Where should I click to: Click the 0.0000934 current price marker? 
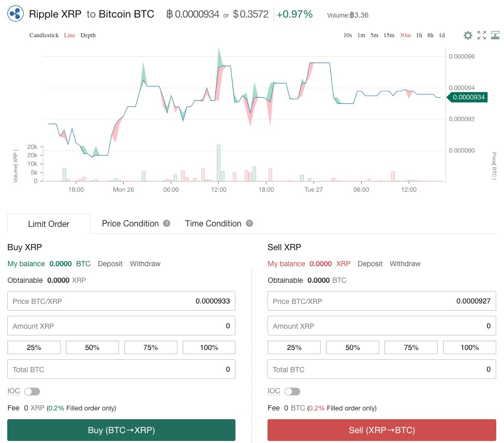[x=468, y=97]
